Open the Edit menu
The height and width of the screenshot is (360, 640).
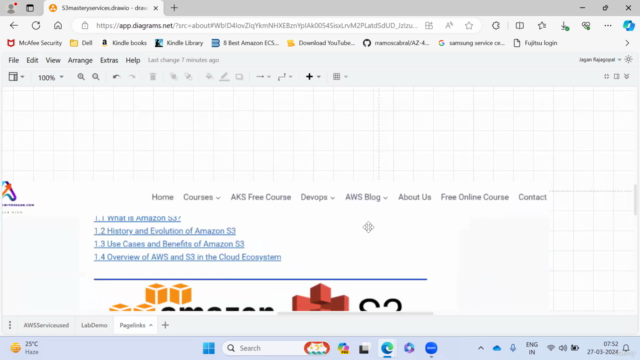coord(32,60)
